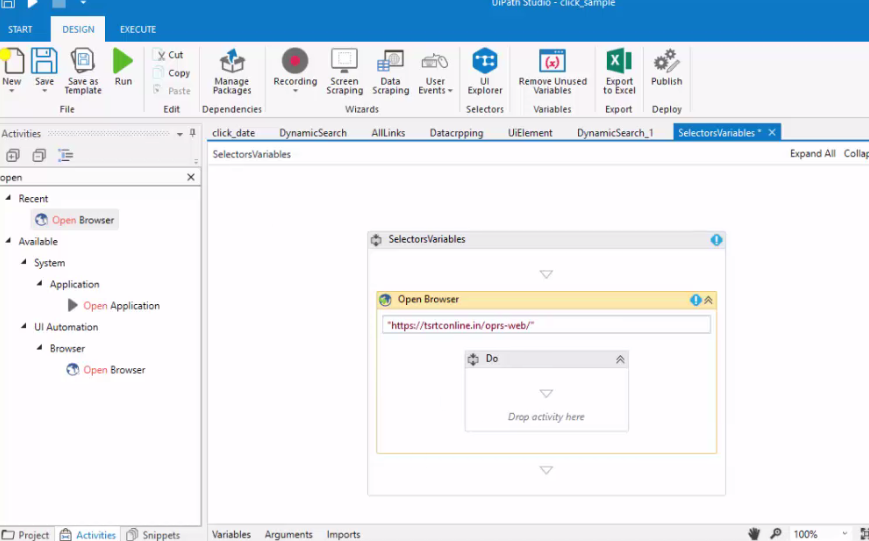
Task: Open User Events menu
Action: click(x=435, y=71)
